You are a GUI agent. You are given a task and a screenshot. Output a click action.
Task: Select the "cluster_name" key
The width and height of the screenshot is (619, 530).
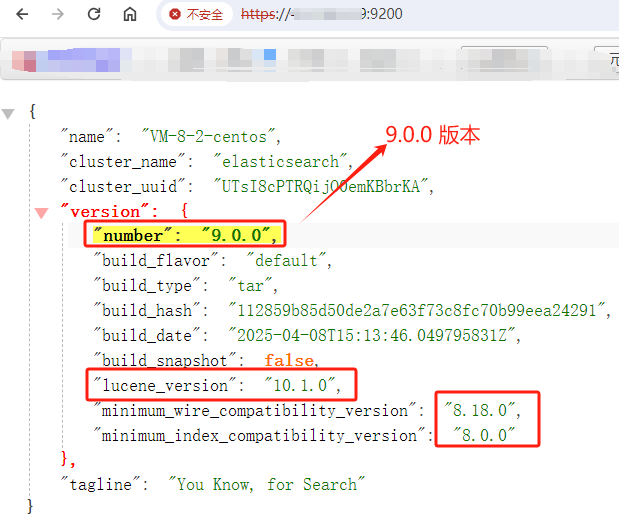(x=123, y=162)
